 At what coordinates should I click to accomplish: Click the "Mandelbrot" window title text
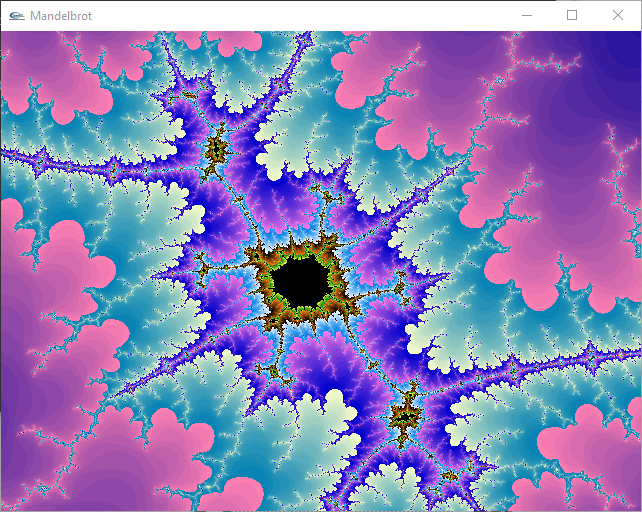61,16
